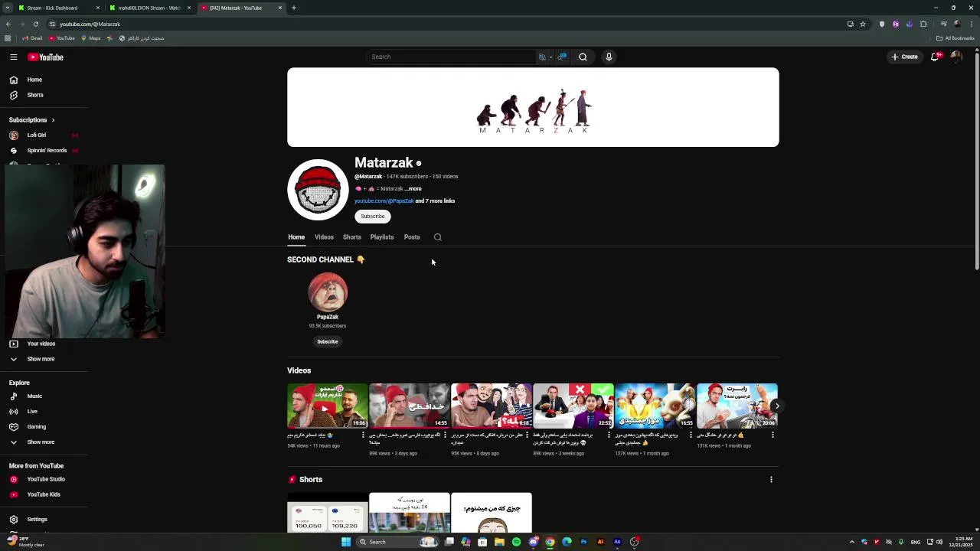Switch to the Posts channel tab
Viewport: 980px width, 551px height.
(411, 237)
